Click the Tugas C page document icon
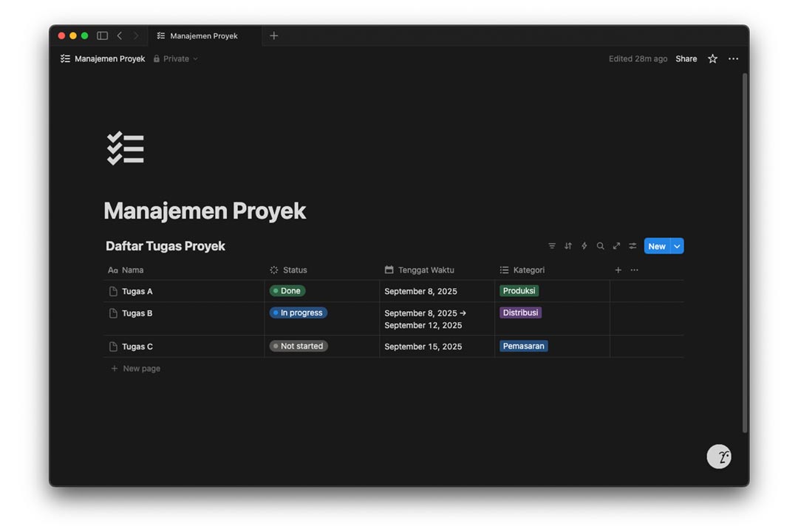This screenshot has width=798, height=532. (x=113, y=347)
